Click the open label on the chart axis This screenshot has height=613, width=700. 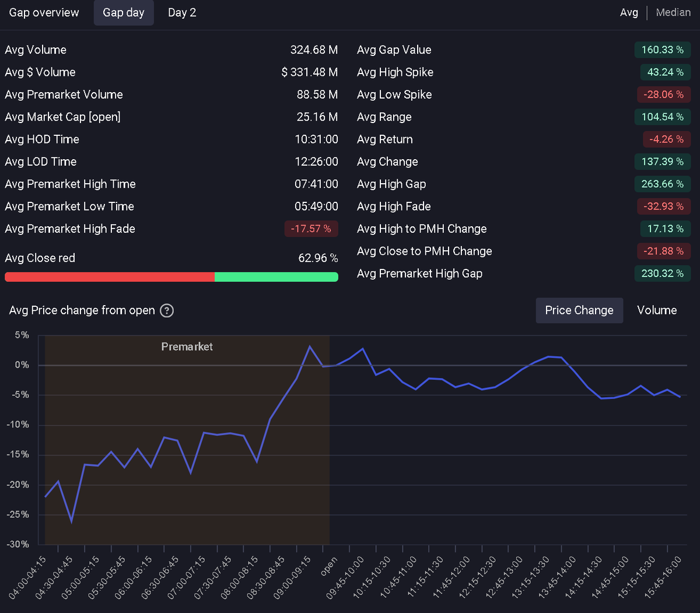(329, 566)
